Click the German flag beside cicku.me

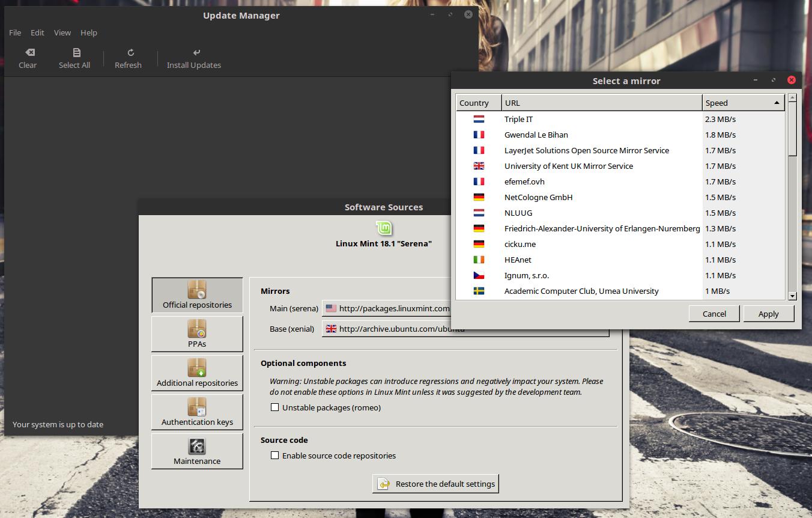pyautogui.click(x=479, y=244)
